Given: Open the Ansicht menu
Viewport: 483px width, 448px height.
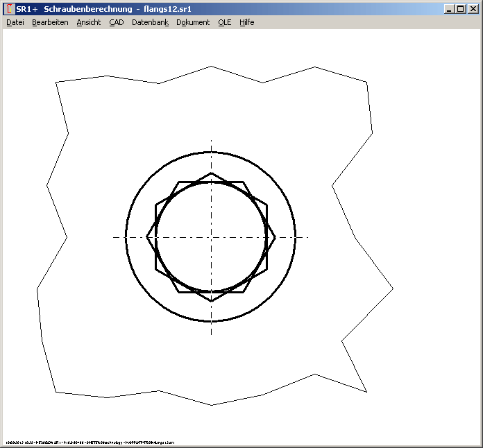Looking at the screenshot, I should pos(88,22).
